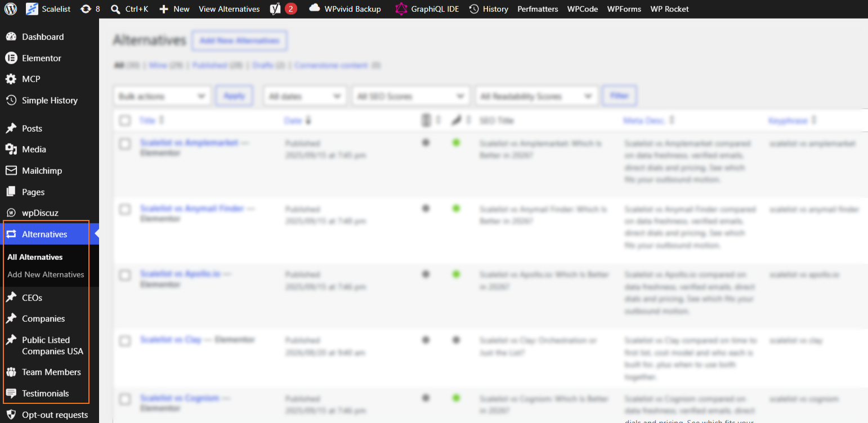The width and height of the screenshot is (868, 423).
Task: Open the WordPress logo menu
Action: pyautogui.click(x=11, y=9)
